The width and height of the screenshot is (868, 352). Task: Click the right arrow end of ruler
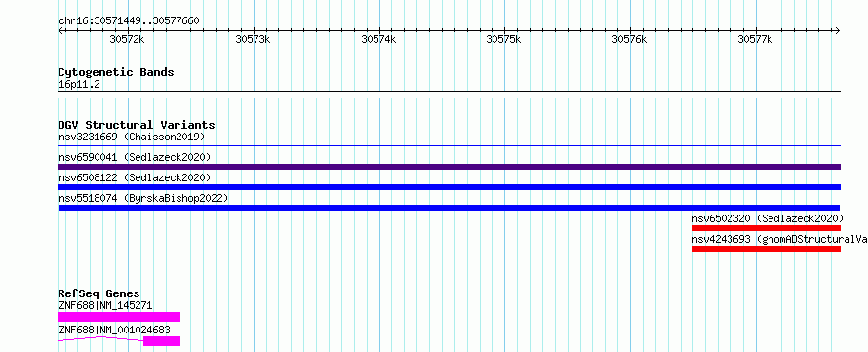click(838, 30)
